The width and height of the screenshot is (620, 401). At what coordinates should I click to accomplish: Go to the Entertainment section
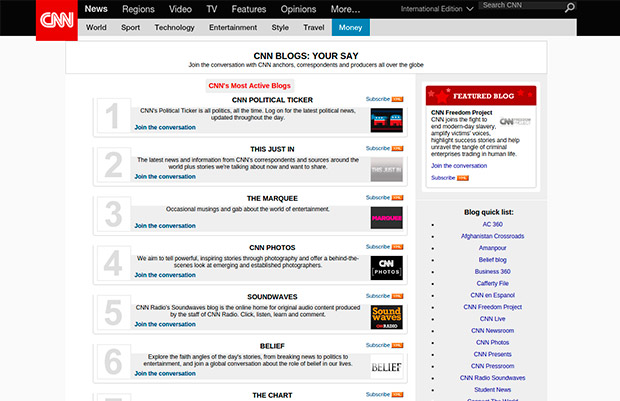pyautogui.click(x=233, y=27)
